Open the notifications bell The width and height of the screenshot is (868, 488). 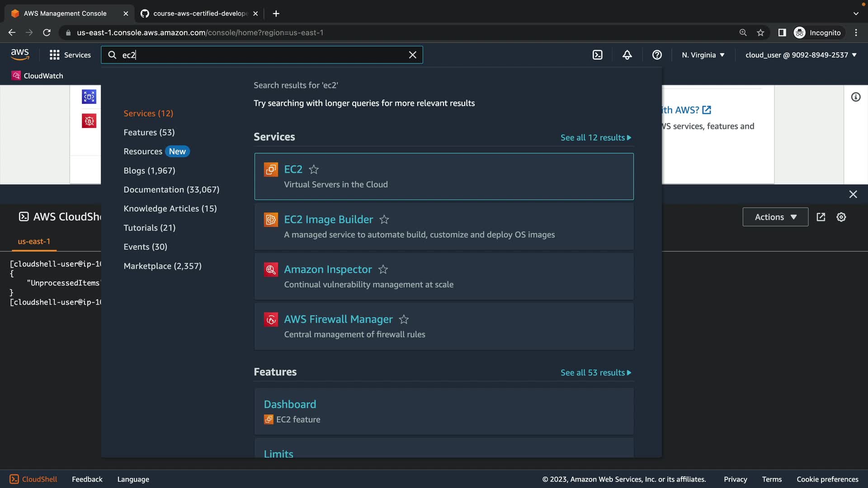click(x=627, y=55)
